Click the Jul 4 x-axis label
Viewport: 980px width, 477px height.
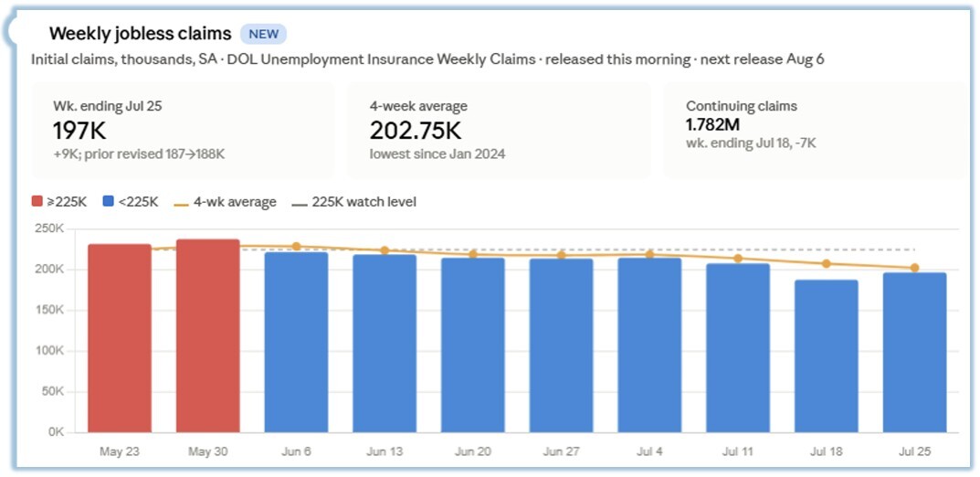pyautogui.click(x=650, y=452)
